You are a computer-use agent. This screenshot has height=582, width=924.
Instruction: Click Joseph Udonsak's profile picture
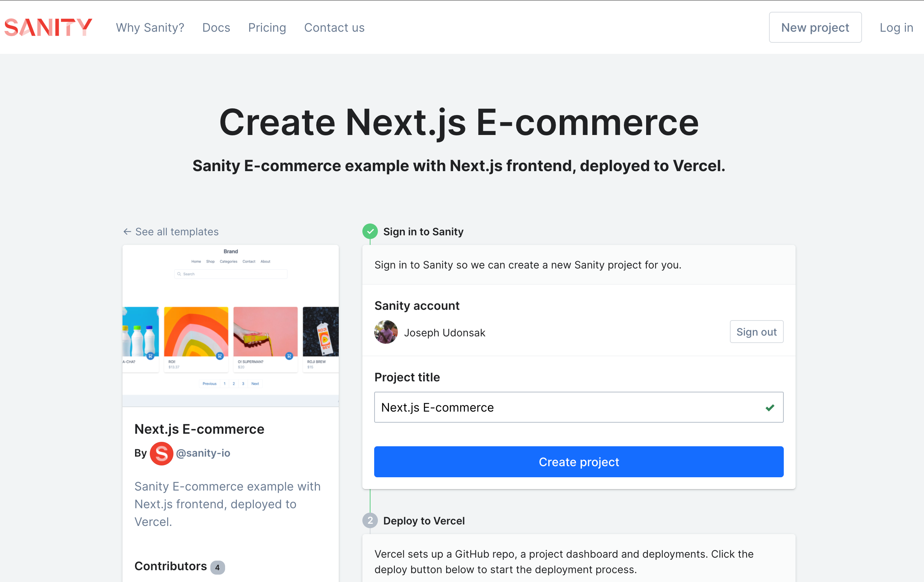(x=386, y=332)
